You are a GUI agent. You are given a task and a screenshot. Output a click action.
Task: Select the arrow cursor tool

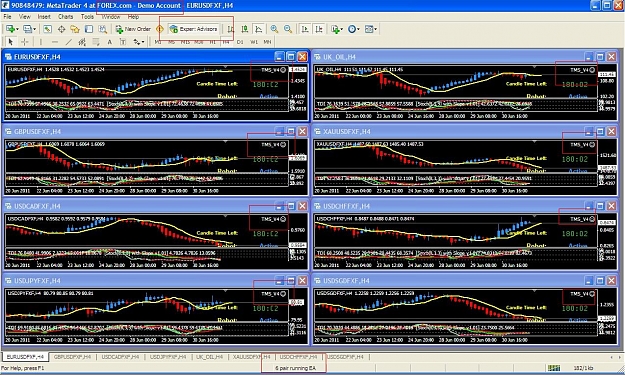11,42
